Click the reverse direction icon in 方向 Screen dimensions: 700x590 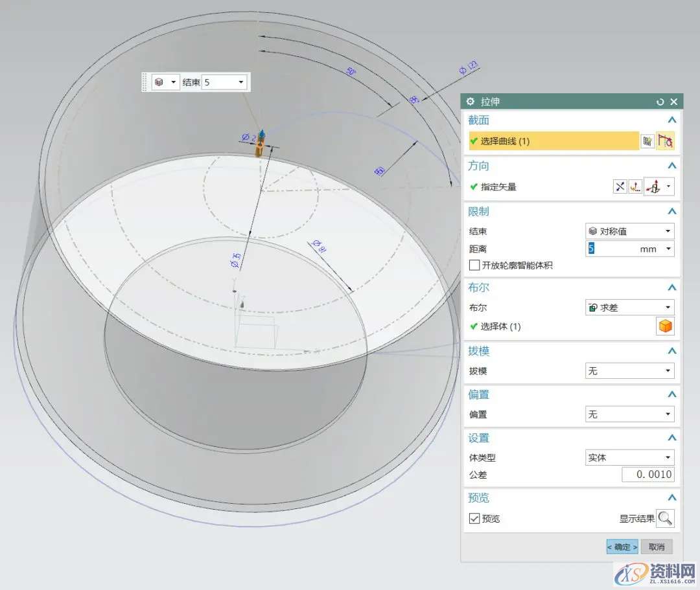tap(620, 187)
